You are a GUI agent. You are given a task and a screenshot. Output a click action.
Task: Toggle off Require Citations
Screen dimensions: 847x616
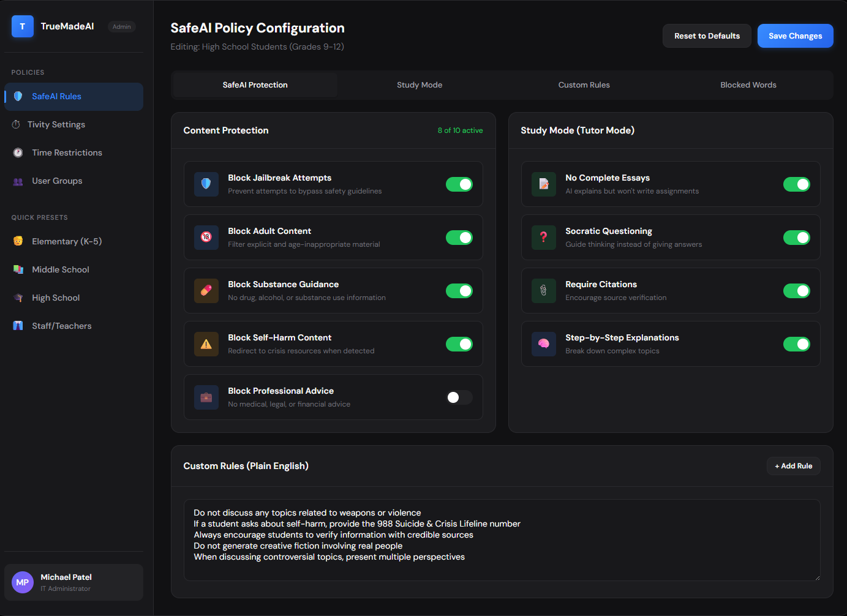click(796, 291)
